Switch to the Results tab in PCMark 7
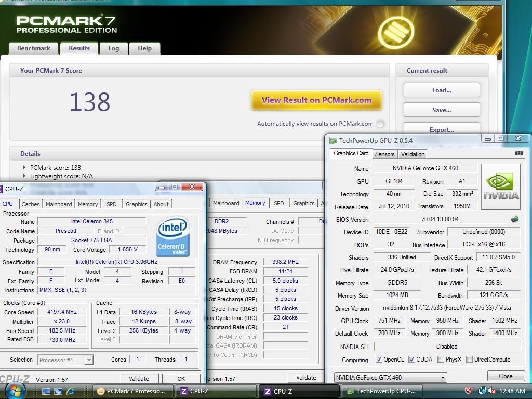 pos(79,48)
